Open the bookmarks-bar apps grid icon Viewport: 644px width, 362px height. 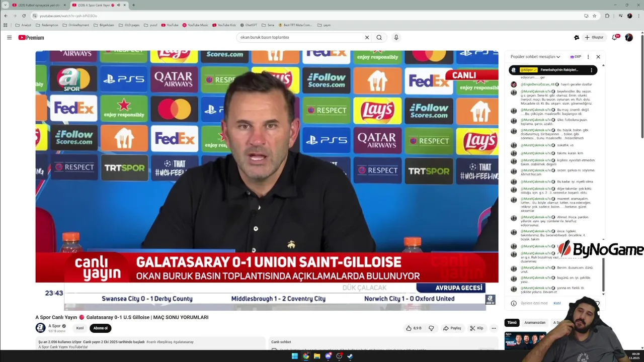pyautogui.click(x=6, y=25)
